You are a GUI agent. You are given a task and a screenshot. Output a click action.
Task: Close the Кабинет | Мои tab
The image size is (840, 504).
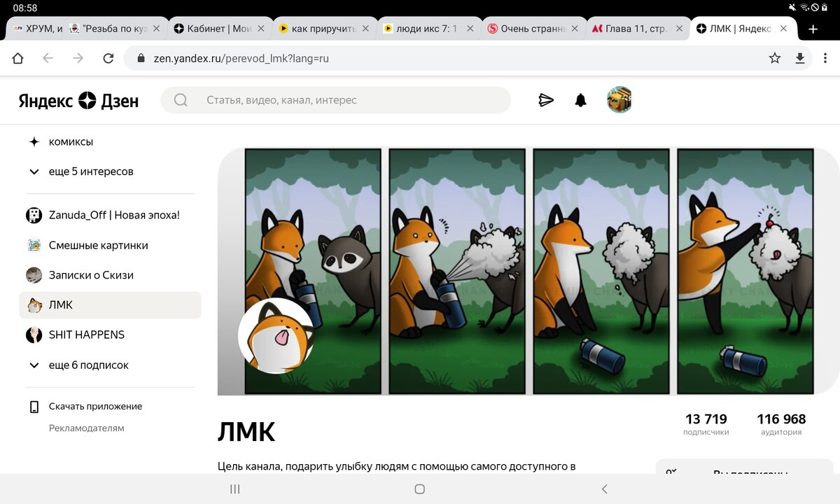click(x=262, y=29)
